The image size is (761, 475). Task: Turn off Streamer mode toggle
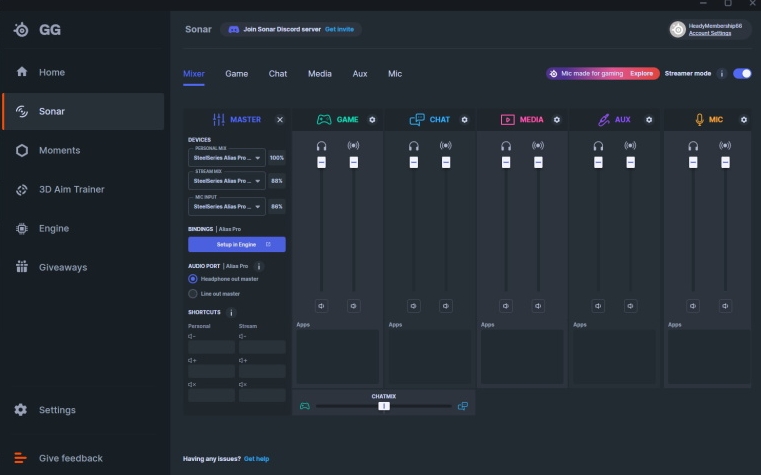[742, 73]
